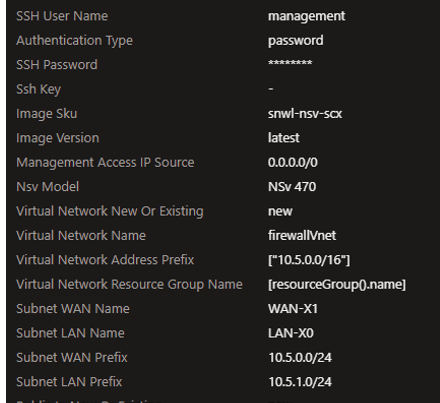The image size is (440, 403).
Task: Click Management Access IP Source label
Action: [105, 162]
